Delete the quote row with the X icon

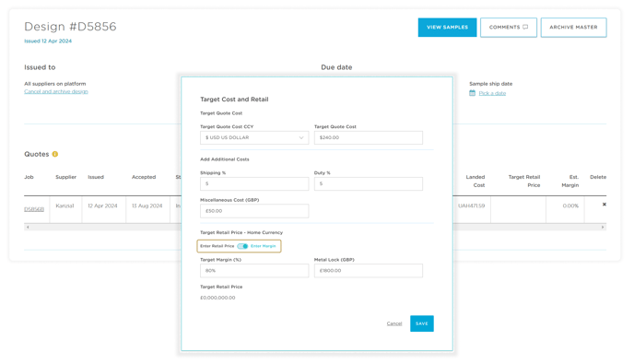click(x=605, y=205)
